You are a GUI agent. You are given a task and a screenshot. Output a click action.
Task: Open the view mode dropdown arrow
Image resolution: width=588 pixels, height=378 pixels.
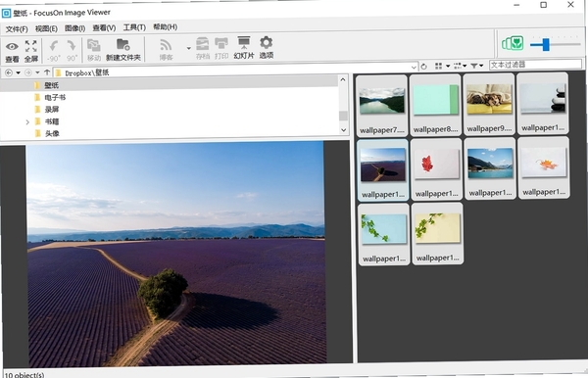point(448,67)
